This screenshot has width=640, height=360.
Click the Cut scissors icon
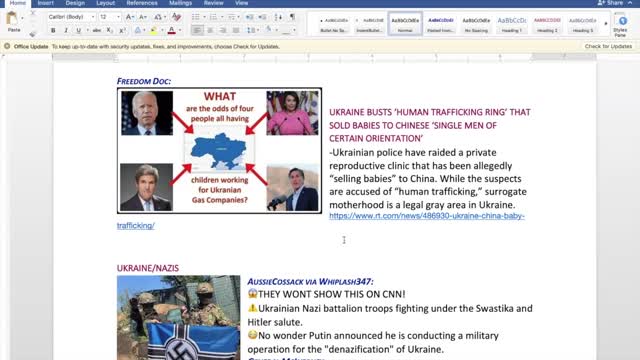(33, 14)
